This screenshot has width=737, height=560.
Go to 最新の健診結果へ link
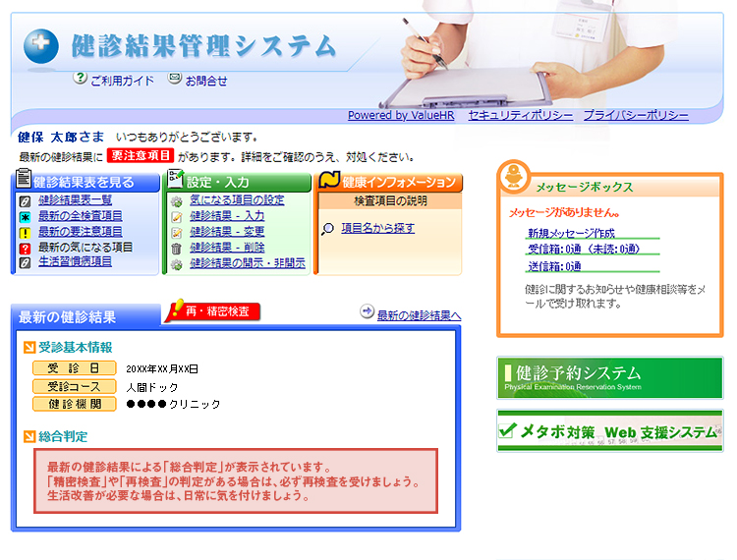[420, 315]
